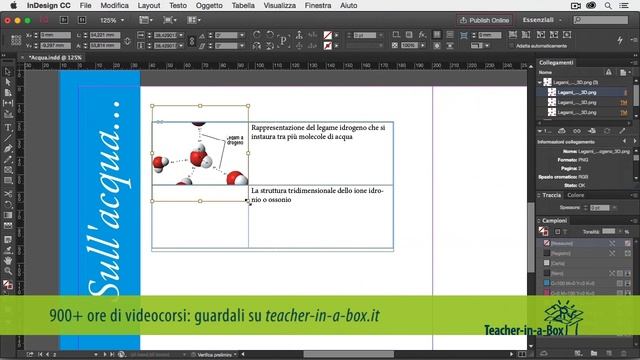Choose the Rectangle Frame tool
Viewport: 640px width, 360px height.
click(x=8, y=170)
